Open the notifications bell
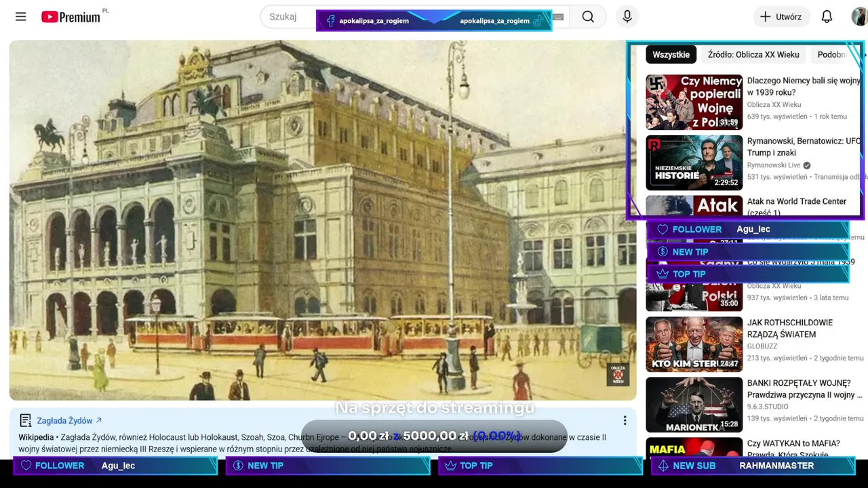Image resolution: width=868 pixels, height=488 pixels. pos(827,17)
